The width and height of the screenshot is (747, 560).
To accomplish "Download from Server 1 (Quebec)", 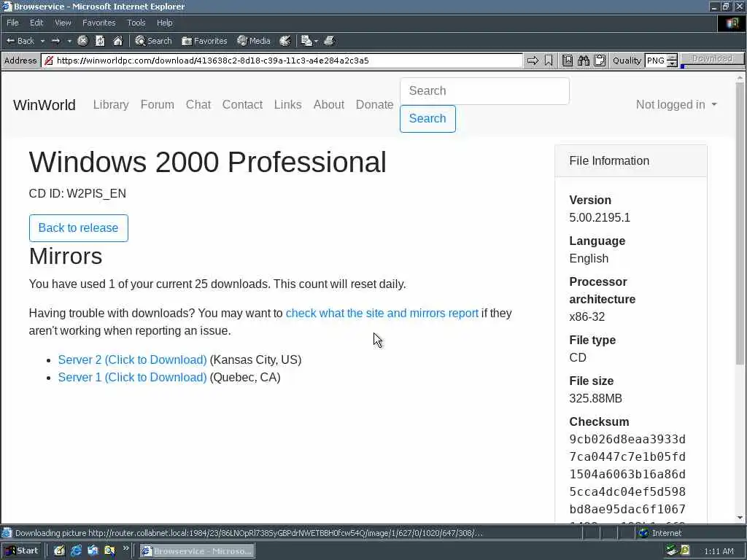I will coord(133,378).
